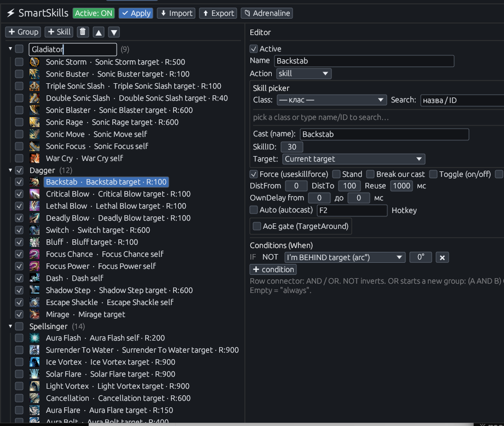Enable AoE gate (TargetAround) checkbox
Viewport: 504px width, 426px height.
[257, 226]
